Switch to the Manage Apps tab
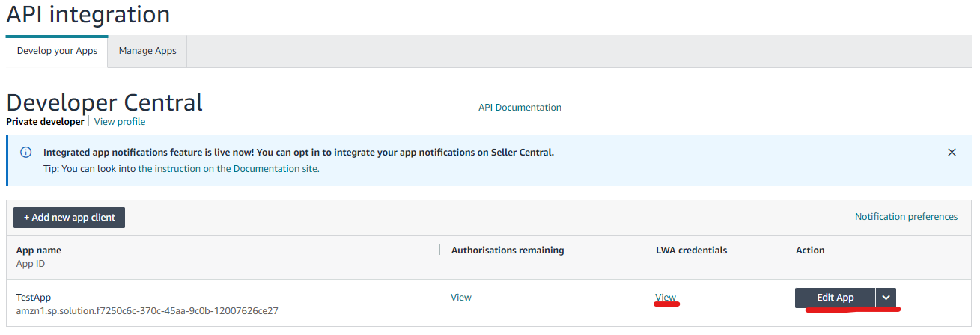980x335 pixels. tap(147, 51)
